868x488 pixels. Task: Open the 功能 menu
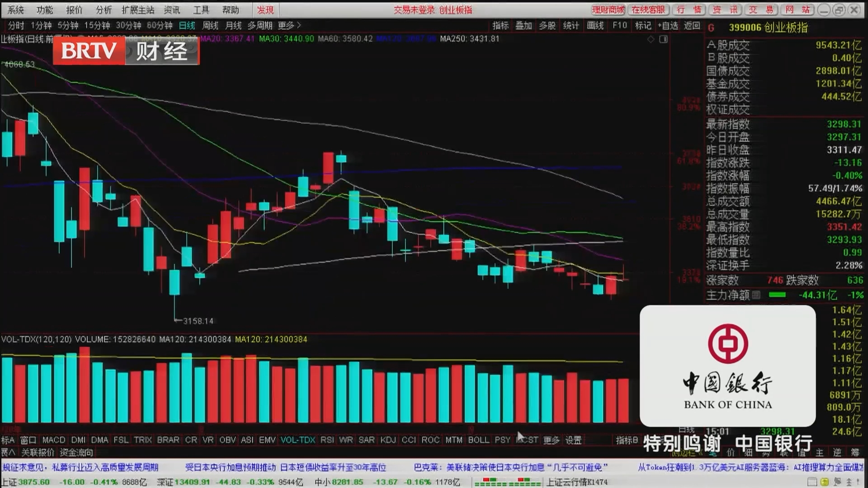point(45,10)
